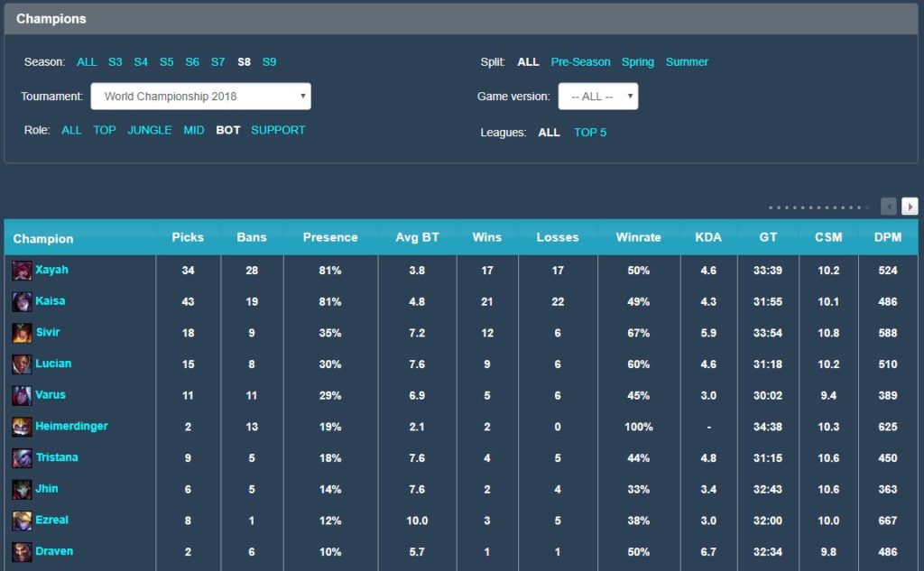Filter role by MID
Viewport: 924px width, 571px height.
pos(194,130)
